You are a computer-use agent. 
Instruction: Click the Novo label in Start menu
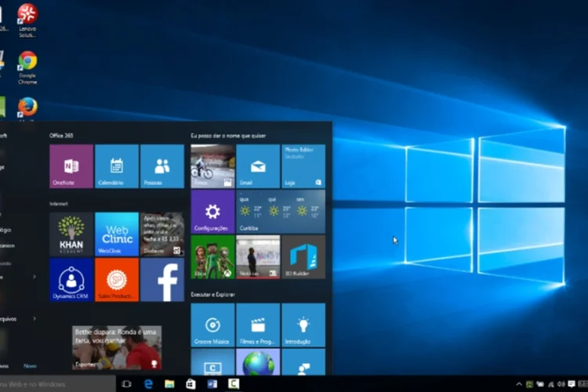(30, 366)
